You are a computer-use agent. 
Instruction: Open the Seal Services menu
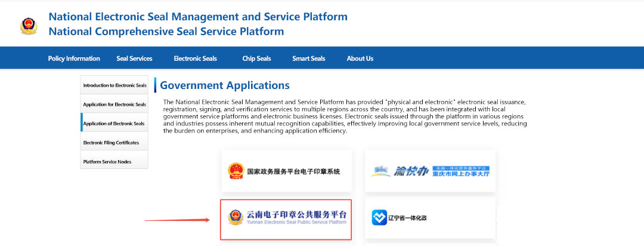(134, 59)
